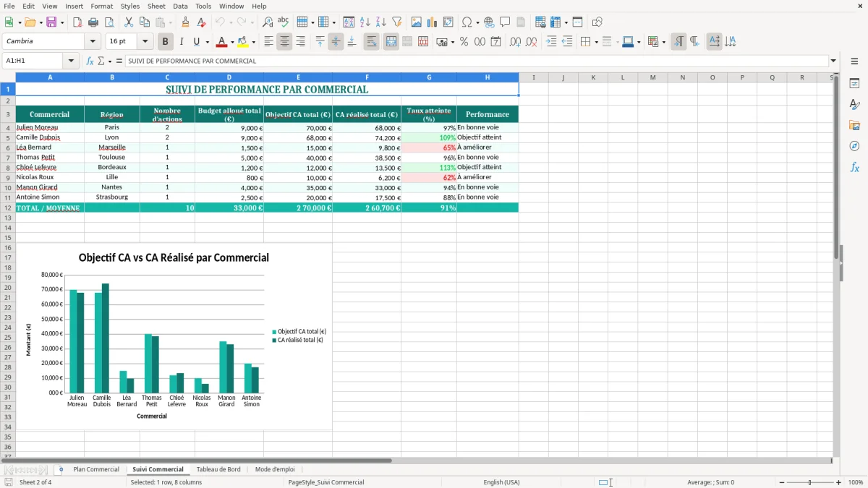Viewport: 868px width, 488px height.
Task: Open the sidebar Properties panel icon
Action: pyautogui.click(x=854, y=84)
